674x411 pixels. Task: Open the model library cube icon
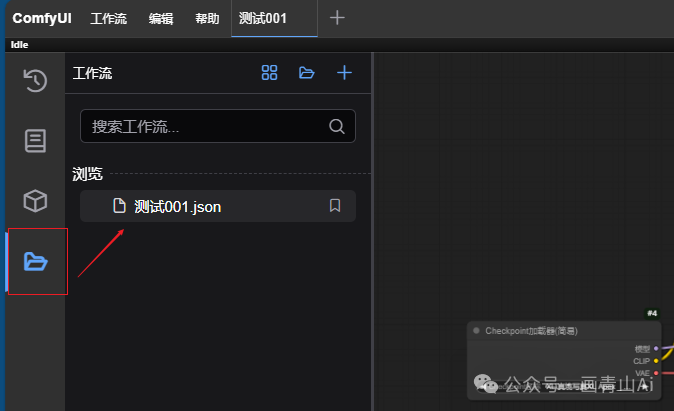point(35,201)
